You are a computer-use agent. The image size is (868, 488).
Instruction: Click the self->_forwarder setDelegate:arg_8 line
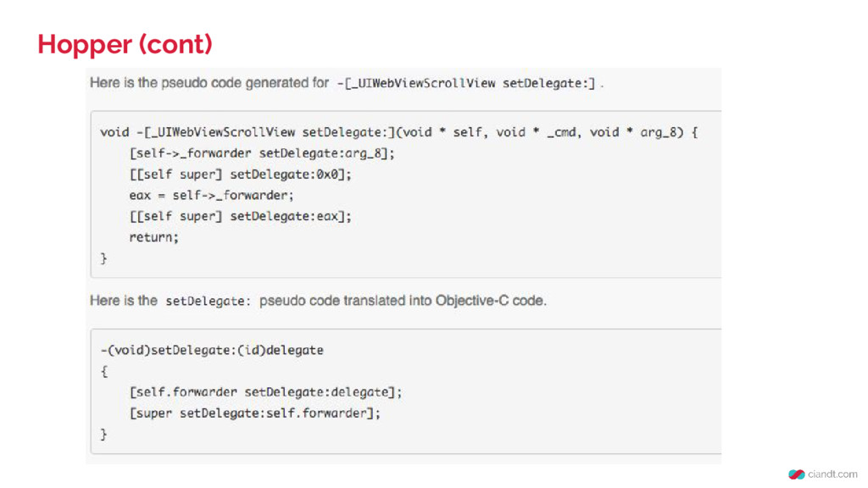[x=262, y=153]
